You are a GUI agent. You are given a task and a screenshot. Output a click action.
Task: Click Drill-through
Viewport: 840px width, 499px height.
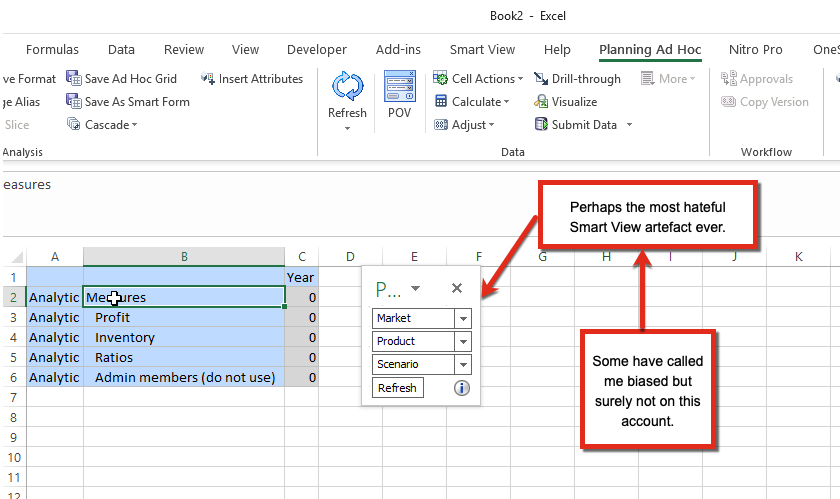578,79
